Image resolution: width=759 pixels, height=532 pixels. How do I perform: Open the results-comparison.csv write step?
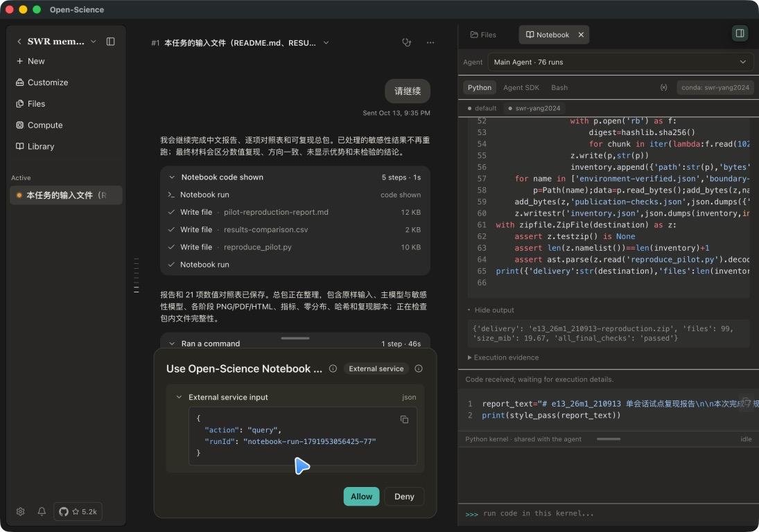[295, 230]
